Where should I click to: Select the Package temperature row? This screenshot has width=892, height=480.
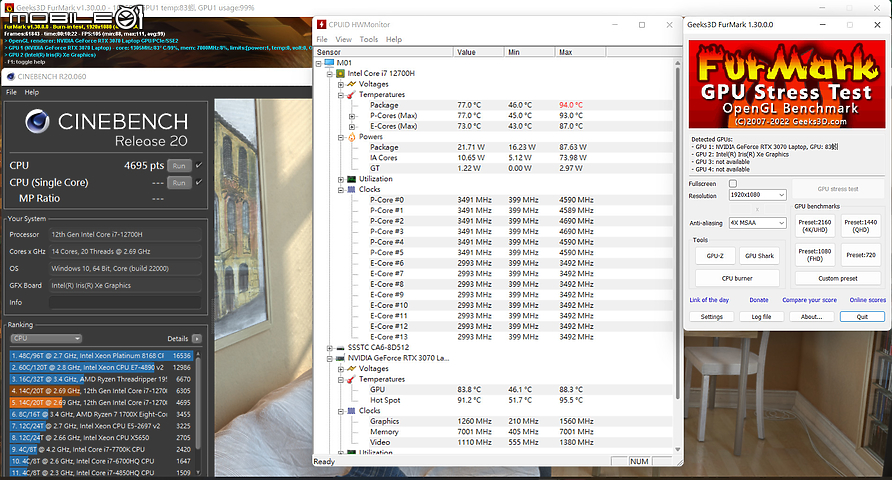click(495, 105)
